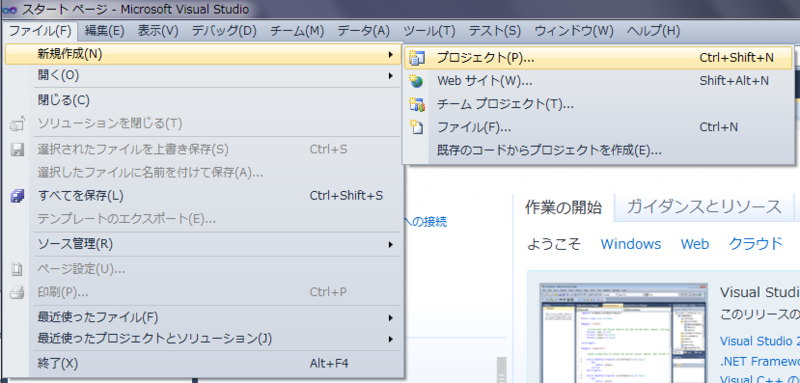Select すべてを保存(L) menu entry
The width and height of the screenshot is (800, 383).
203,196
